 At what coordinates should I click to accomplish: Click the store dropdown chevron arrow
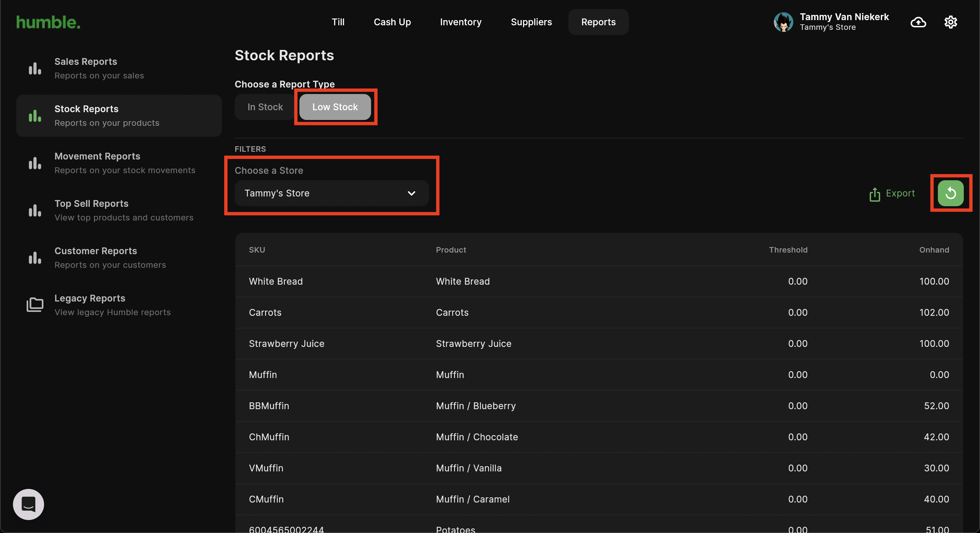411,194
